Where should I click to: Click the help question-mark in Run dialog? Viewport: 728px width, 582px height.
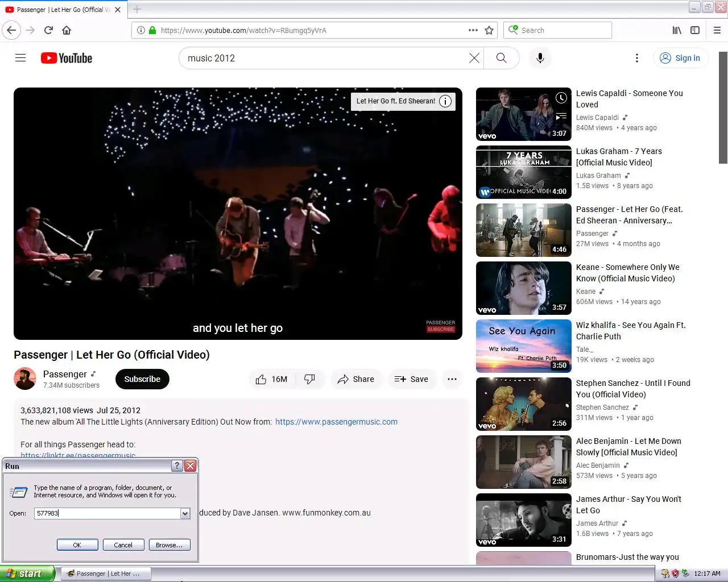click(177, 466)
